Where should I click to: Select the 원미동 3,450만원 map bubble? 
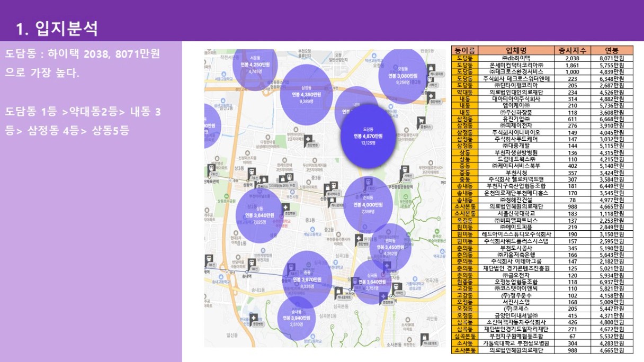click(x=390, y=247)
